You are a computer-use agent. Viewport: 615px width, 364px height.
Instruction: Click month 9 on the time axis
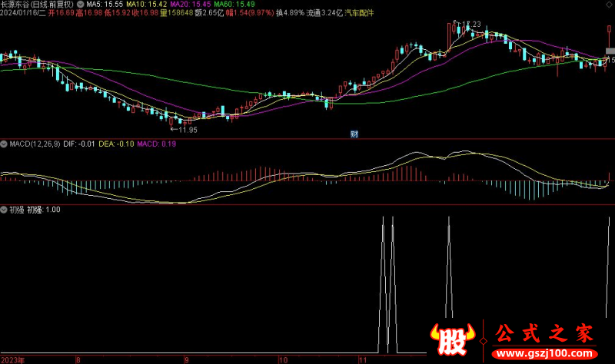click(186, 359)
